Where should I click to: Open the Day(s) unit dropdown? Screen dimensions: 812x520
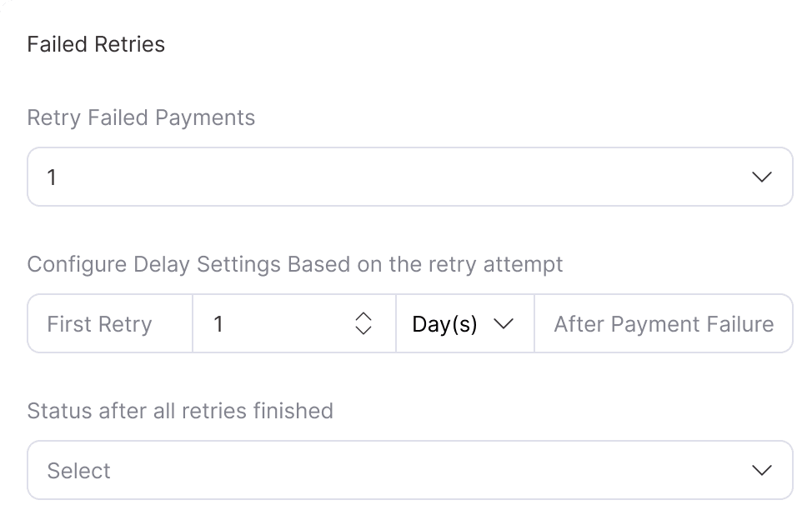(464, 323)
